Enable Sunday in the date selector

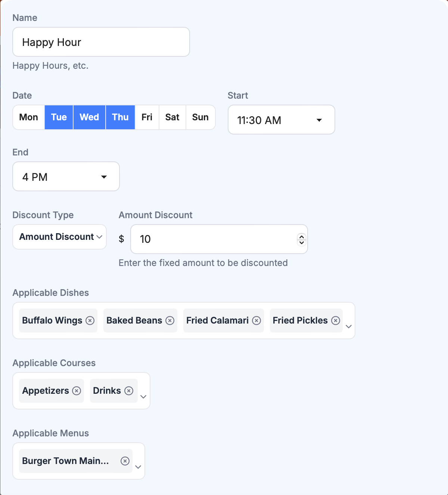point(200,117)
